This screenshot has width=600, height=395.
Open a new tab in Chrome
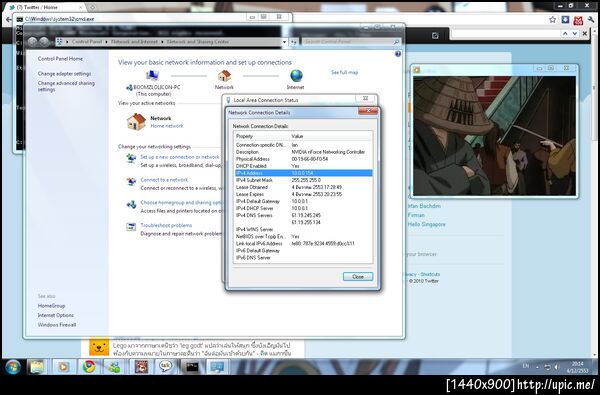click(92, 7)
